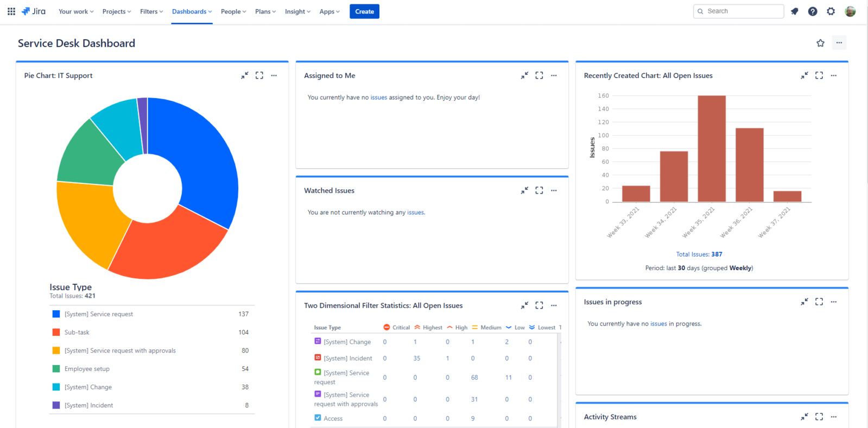868x428 pixels.
Task: Open the Dashboards menu
Action: pyautogui.click(x=192, y=11)
